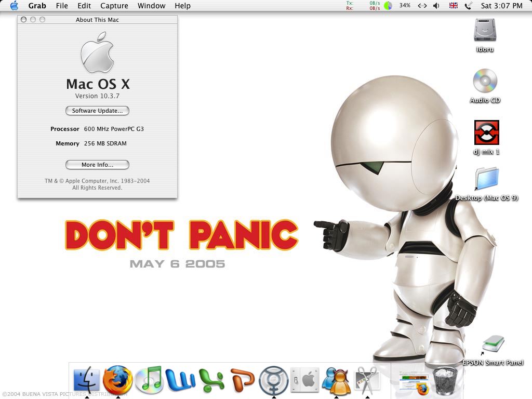Click the double-arrow menu bar icon
Image resolution: width=532 pixels, height=399 pixels.
coord(422,5)
